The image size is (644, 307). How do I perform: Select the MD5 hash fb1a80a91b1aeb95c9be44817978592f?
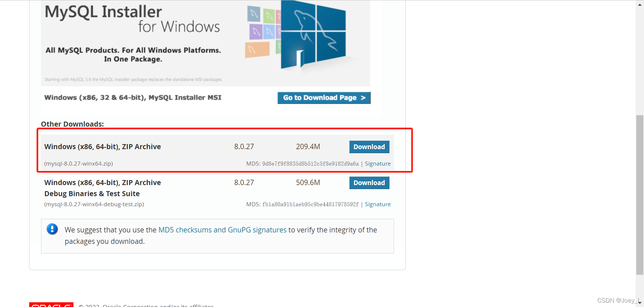(x=311, y=204)
